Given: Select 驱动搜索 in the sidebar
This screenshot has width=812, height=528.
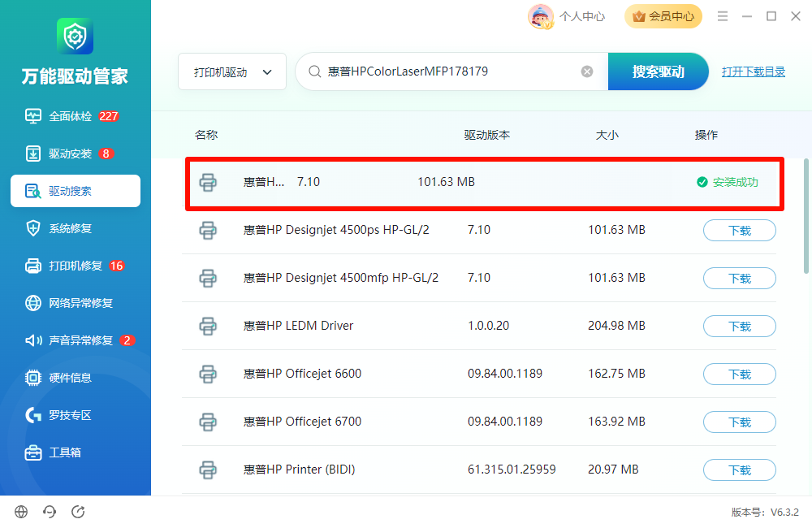Looking at the screenshot, I should click(75, 191).
